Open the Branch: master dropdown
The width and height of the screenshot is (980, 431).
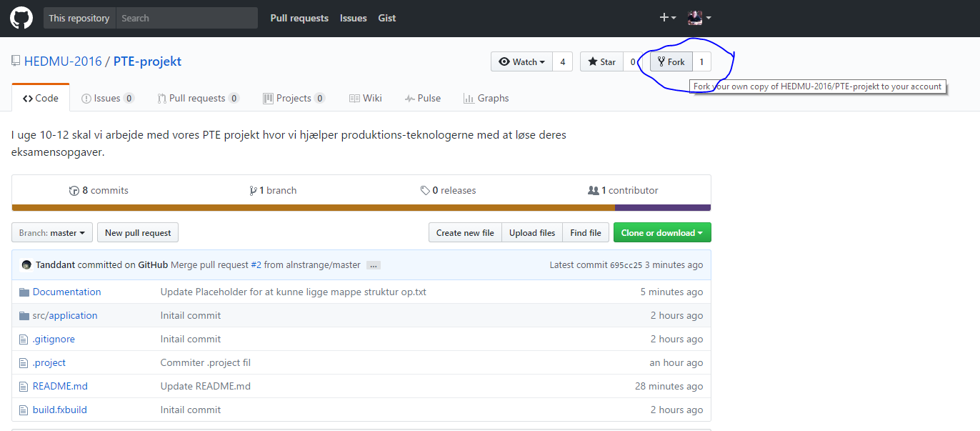pyautogui.click(x=52, y=232)
